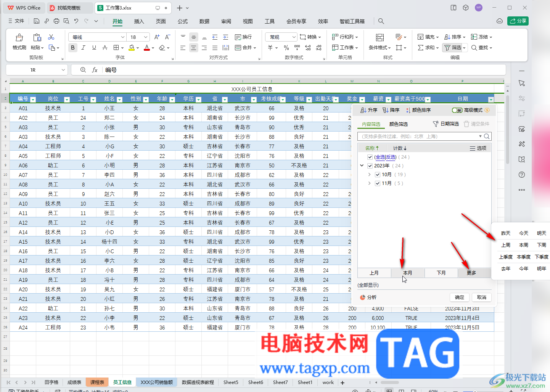
Task: Click the search magnifier icon in menu bar
Action: 381,21
